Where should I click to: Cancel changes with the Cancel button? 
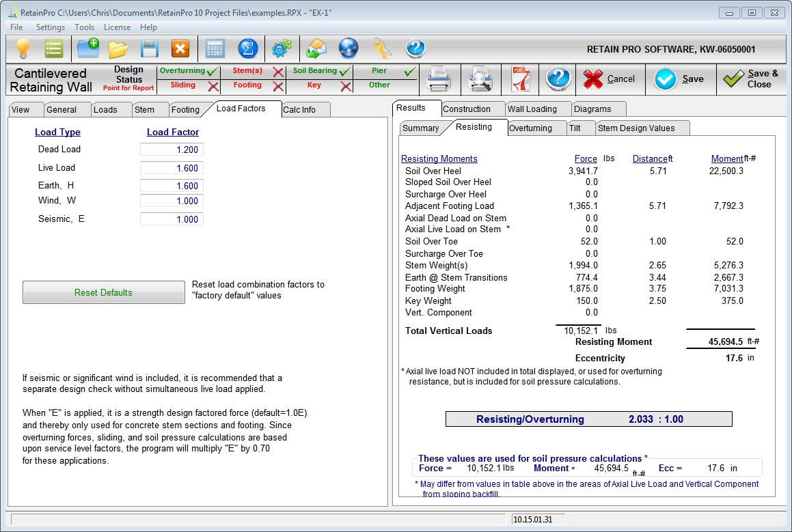click(x=611, y=79)
